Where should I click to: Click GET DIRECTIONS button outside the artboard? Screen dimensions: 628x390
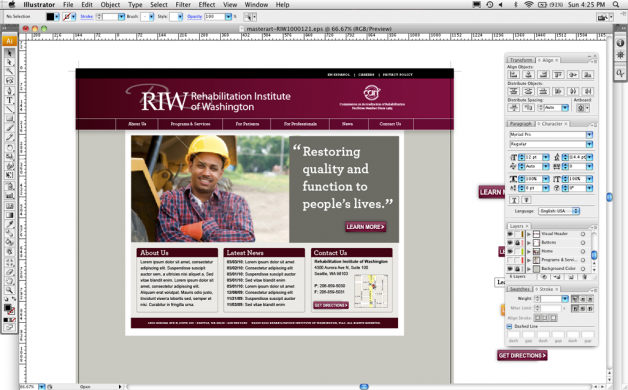click(x=522, y=355)
